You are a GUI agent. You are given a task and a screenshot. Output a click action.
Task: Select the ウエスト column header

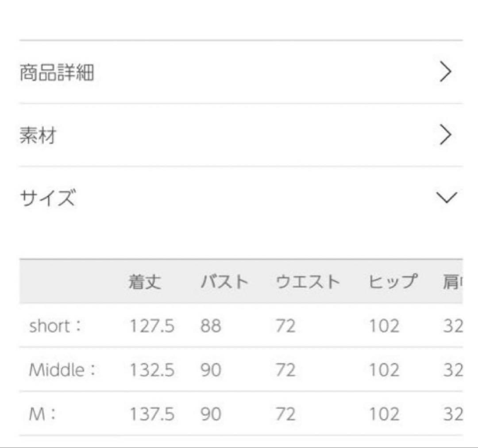coord(308,280)
